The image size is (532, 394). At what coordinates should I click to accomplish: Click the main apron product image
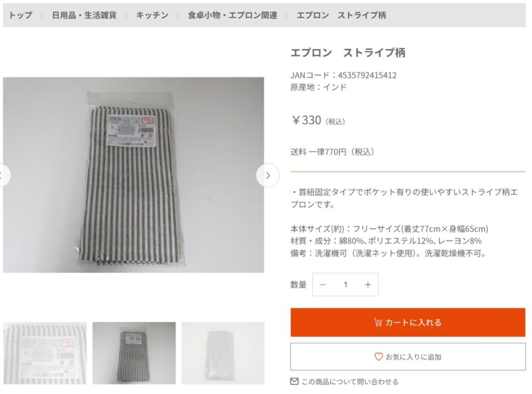(134, 175)
